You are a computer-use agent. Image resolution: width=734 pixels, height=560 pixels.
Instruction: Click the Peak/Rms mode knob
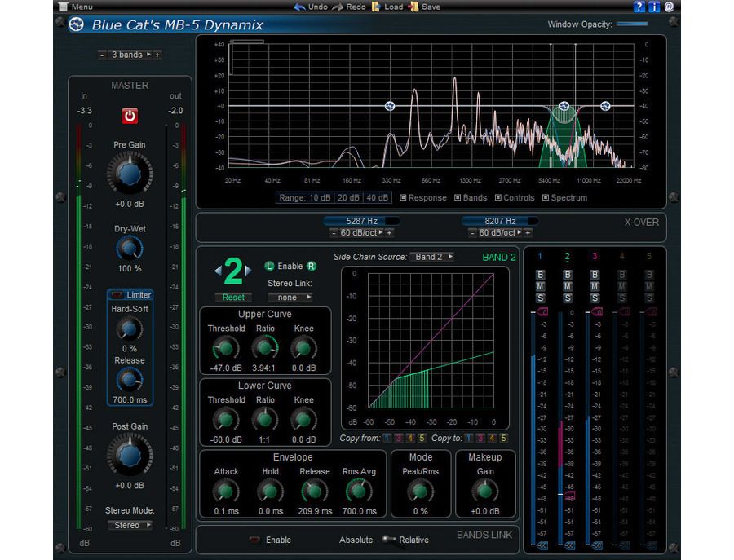(420, 492)
